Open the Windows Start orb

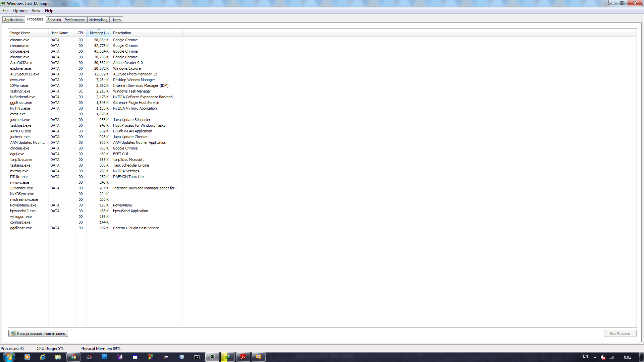point(9,357)
